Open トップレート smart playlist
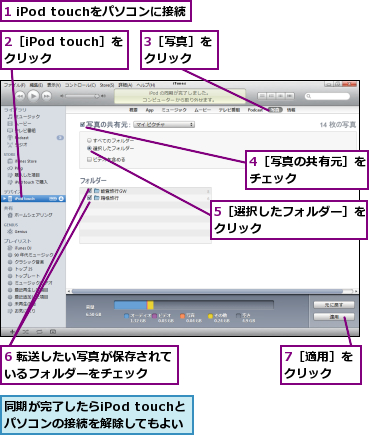The image size is (369, 435). tap(23, 276)
